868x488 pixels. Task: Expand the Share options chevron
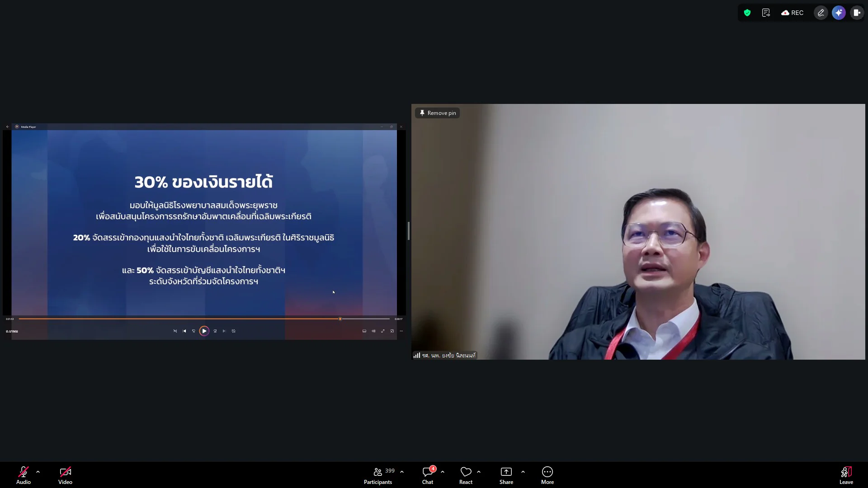[523, 472]
